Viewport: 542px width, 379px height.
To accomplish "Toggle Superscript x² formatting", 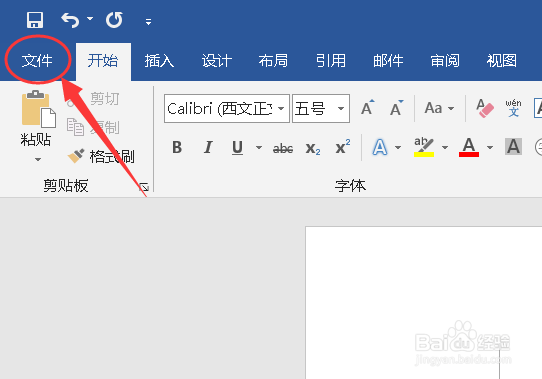I will point(343,147).
